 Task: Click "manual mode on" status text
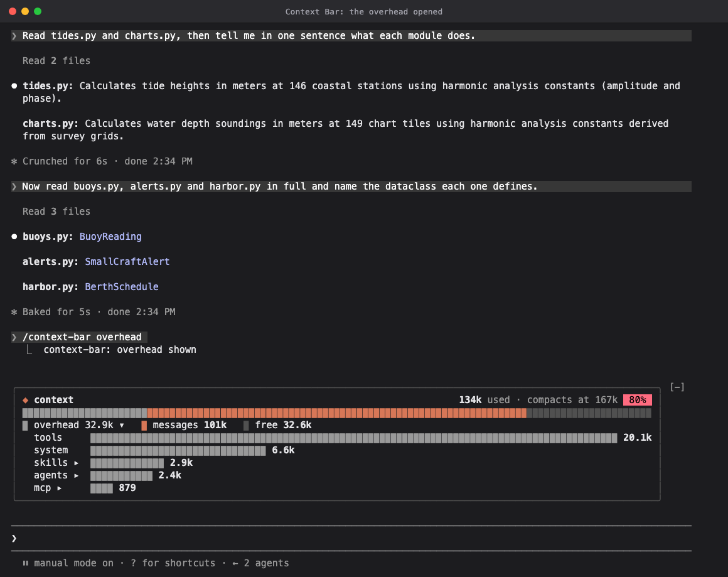point(73,563)
